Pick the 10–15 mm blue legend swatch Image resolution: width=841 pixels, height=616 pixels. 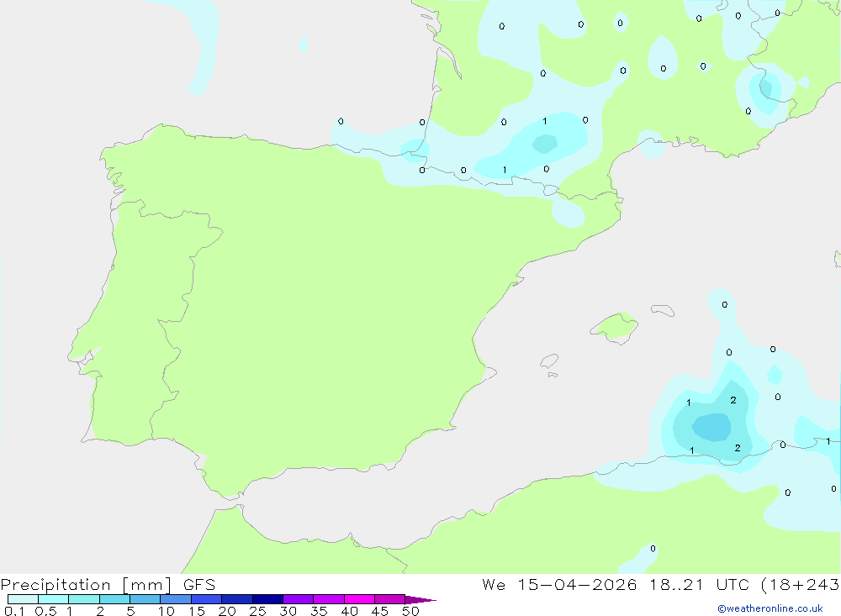(x=176, y=599)
